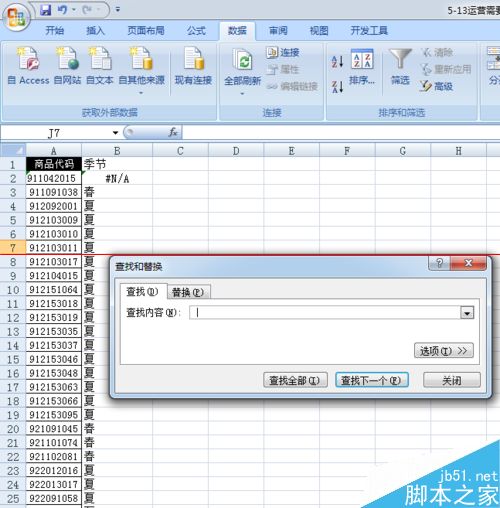Toggle Filter (筛选) funnel
The height and width of the screenshot is (508, 500).
coord(400,67)
